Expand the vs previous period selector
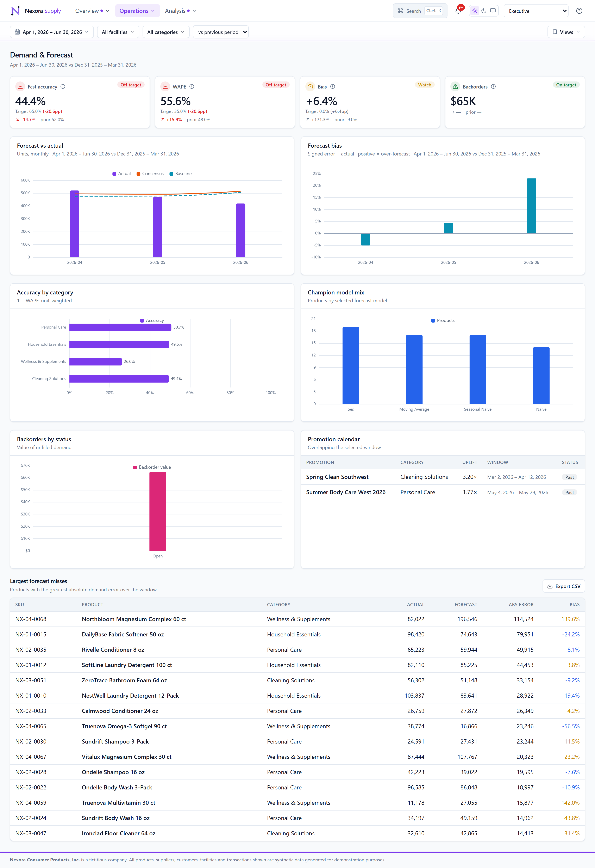Viewport: 595px width, 868px height. point(221,32)
